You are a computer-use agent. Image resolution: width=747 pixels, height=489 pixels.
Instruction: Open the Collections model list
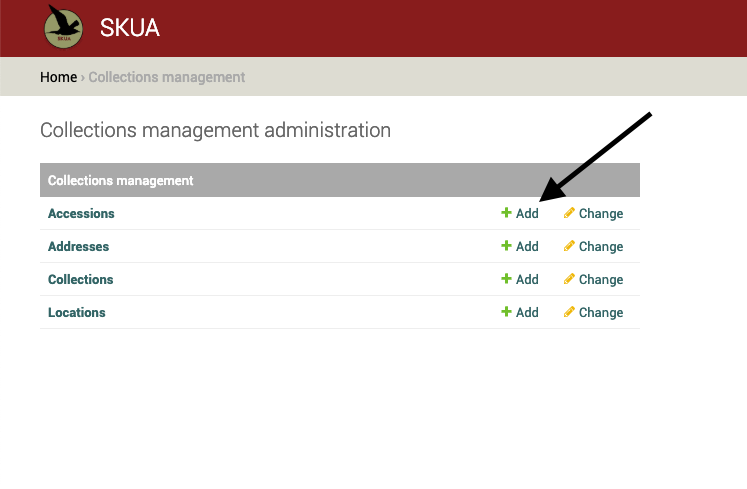80,279
